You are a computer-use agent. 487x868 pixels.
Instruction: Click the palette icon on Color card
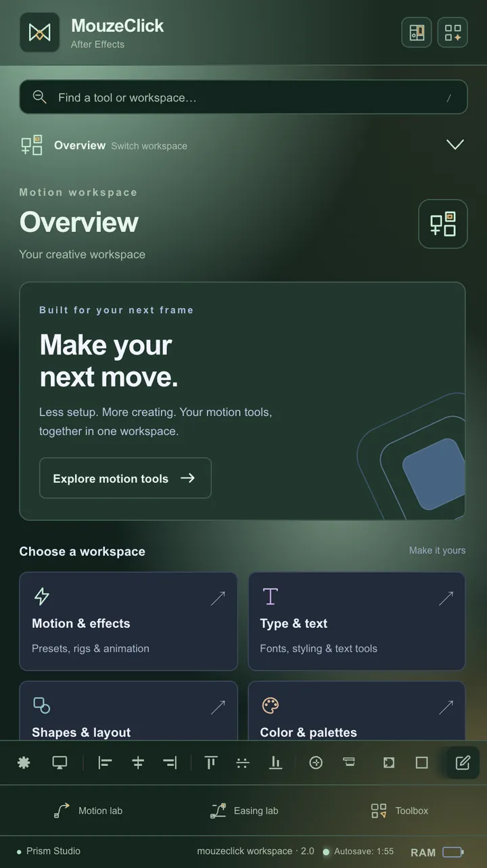coord(270,705)
